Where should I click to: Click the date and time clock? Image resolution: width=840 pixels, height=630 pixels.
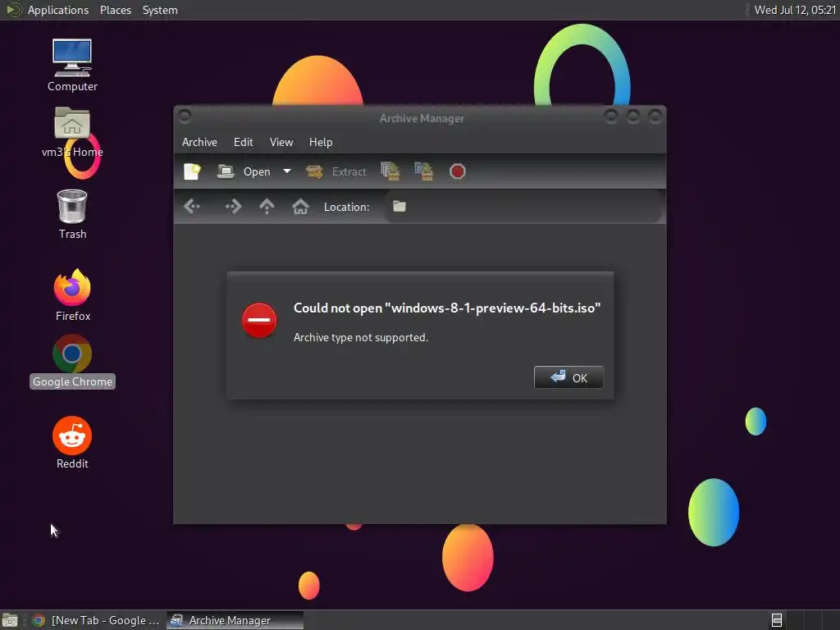[795, 10]
